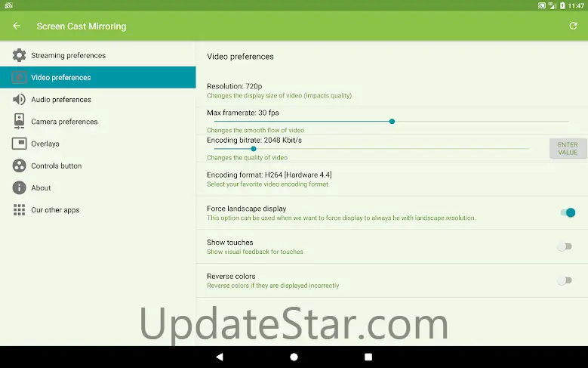588x368 pixels.
Task: Click 'Reverse colors if they are displayed incorrectly'
Action: (273, 286)
